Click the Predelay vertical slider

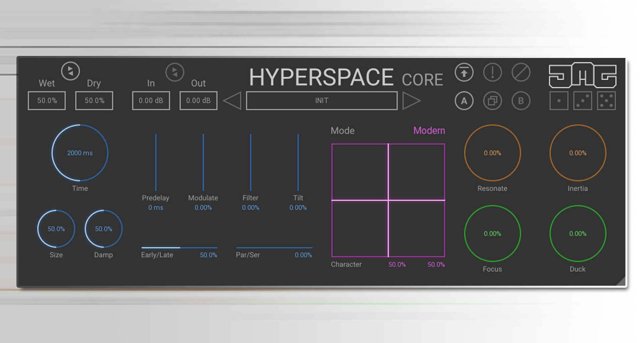point(156,162)
